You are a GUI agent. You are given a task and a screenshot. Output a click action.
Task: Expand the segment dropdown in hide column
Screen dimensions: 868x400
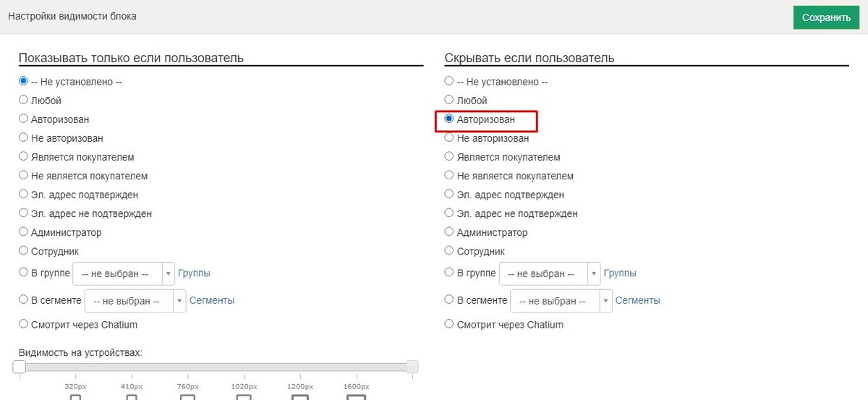pyautogui.click(x=561, y=301)
